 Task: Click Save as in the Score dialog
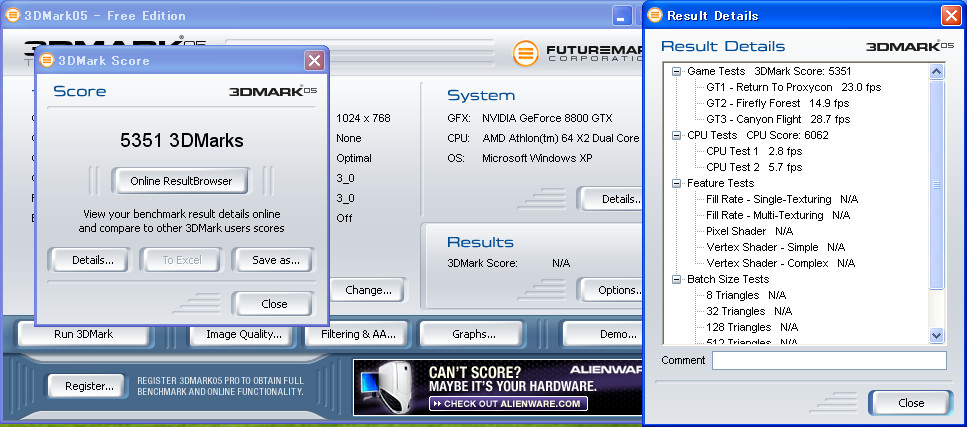(x=272, y=260)
